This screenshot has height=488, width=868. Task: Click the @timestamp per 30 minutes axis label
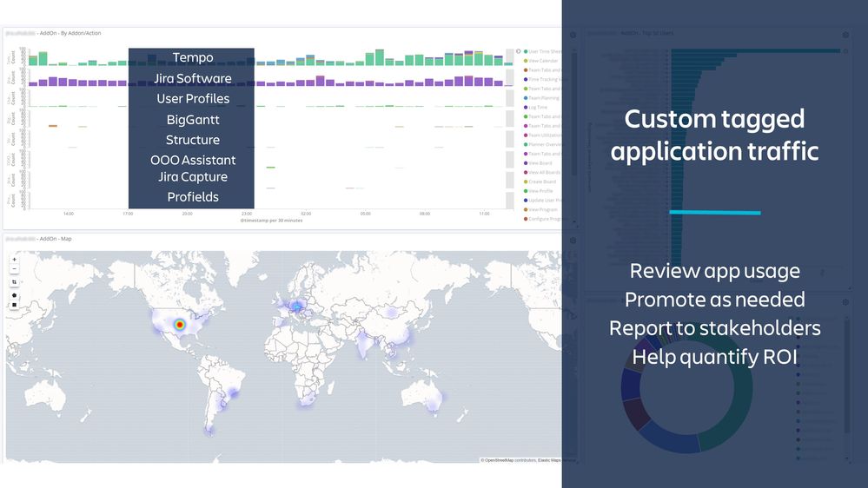coord(271,221)
